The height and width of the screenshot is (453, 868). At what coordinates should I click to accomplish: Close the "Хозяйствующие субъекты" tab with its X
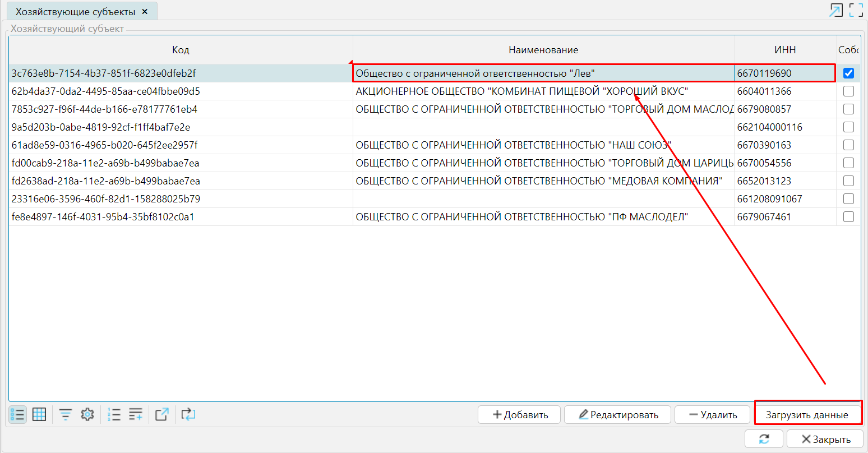[x=145, y=12]
